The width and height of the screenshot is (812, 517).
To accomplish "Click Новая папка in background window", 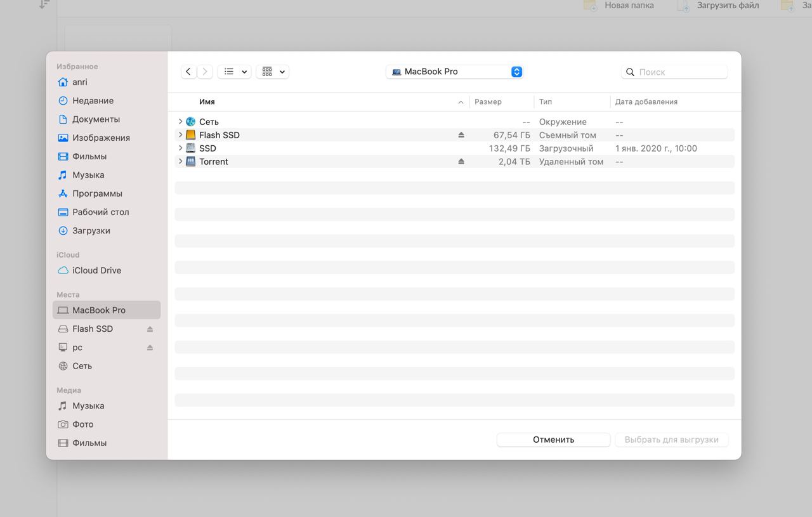I will [629, 5].
